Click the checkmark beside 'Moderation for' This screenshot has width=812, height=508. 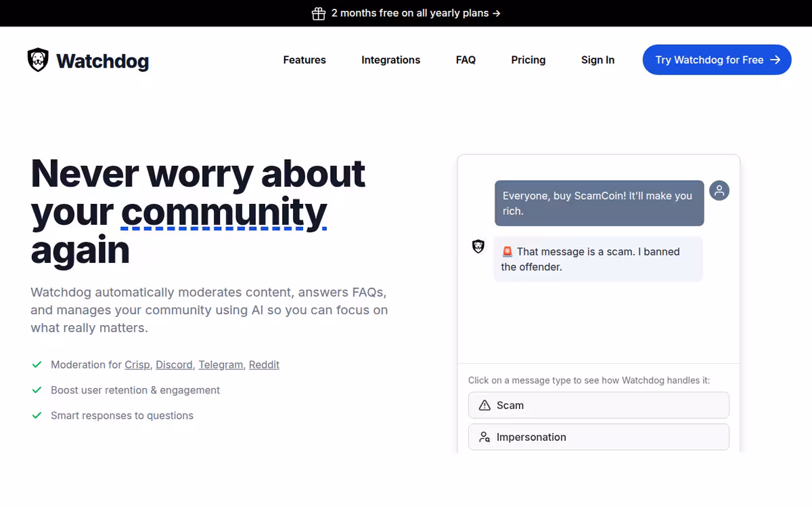[37, 364]
